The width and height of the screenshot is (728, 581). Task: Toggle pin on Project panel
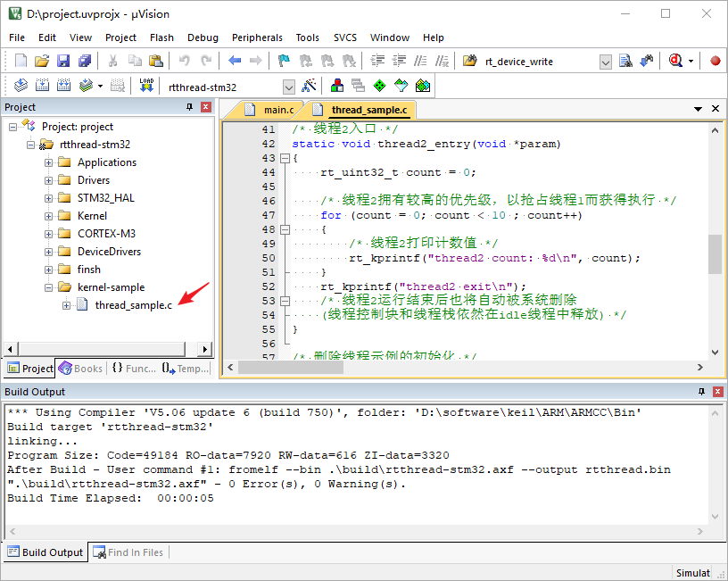tap(189, 107)
